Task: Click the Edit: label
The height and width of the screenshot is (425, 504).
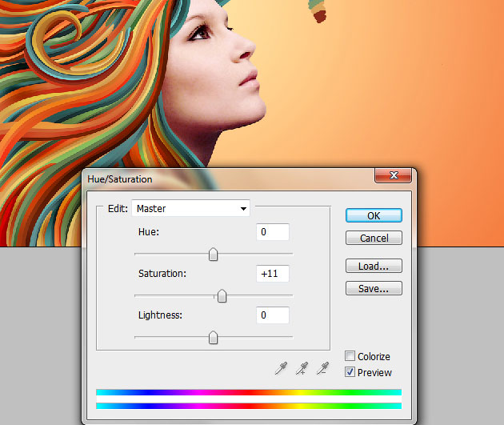Action: [x=118, y=209]
